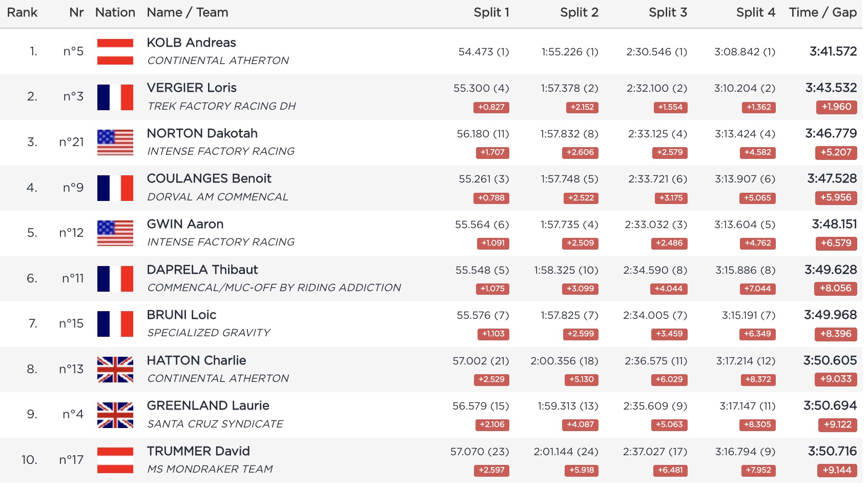The width and height of the screenshot is (868, 488).
Task: Click the +9.144 gap badge for TRUMMER
Action: point(836,470)
